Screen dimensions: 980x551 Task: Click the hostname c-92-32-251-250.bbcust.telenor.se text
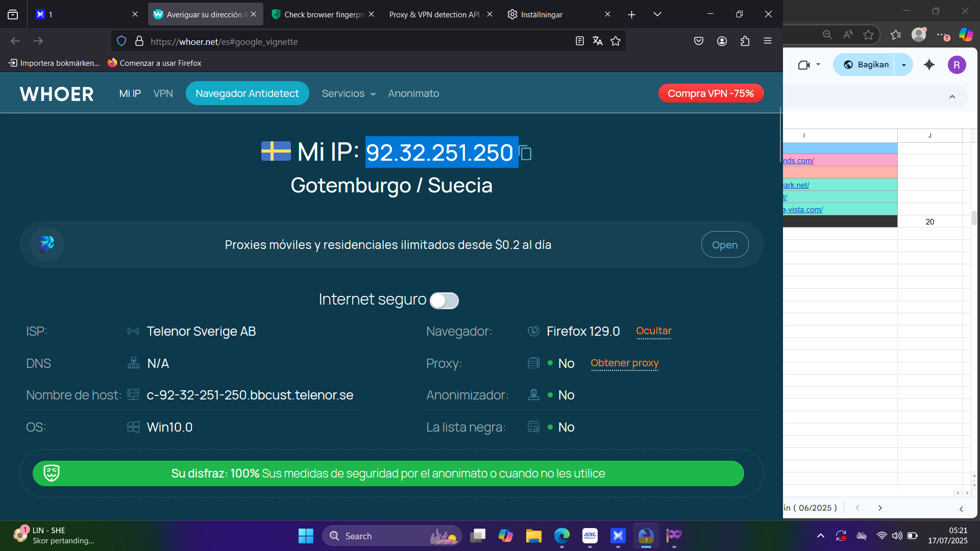pos(250,395)
